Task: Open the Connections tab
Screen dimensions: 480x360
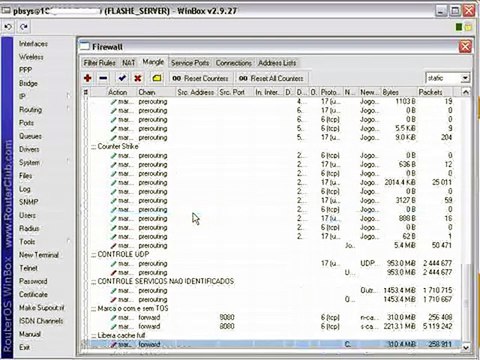Action: click(x=233, y=63)
